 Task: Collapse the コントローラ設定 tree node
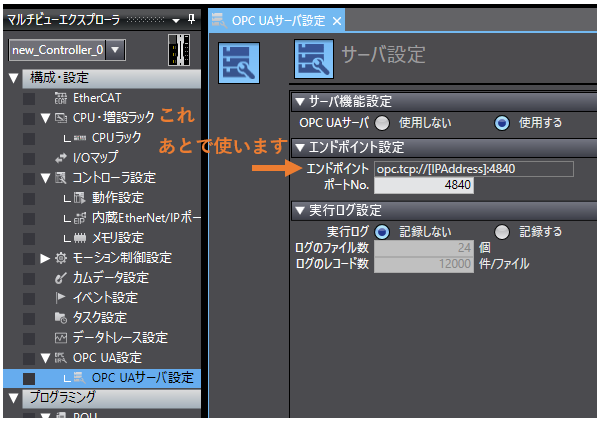45,178
